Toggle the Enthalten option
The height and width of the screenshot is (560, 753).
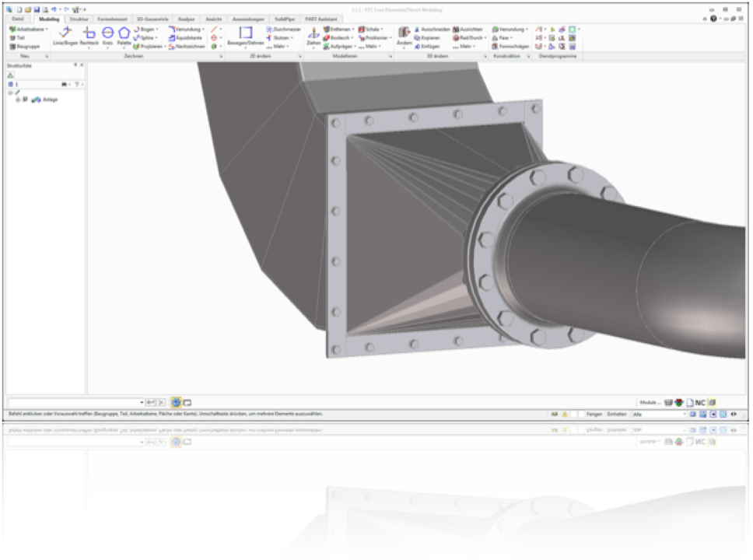click(x=617, y=414)
